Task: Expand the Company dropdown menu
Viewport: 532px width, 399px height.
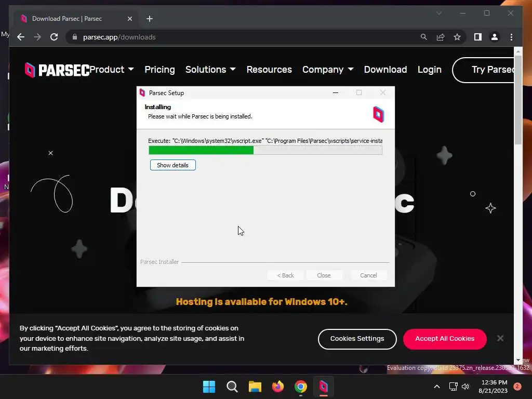Action: coord(328,70)
